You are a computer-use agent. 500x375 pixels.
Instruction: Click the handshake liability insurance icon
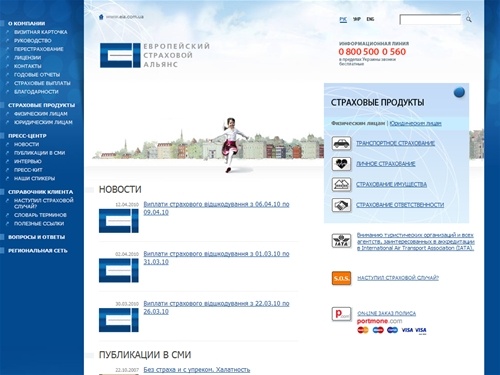[x=341, y=205]
